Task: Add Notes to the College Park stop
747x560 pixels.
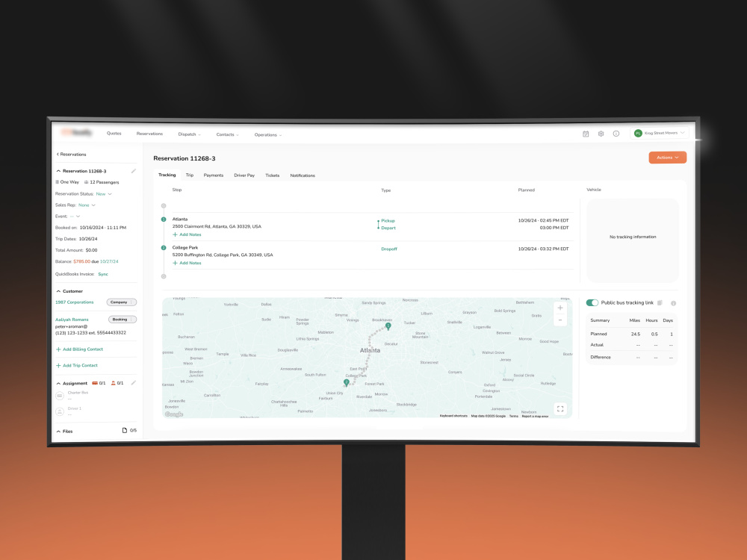Action: point(187,263)
